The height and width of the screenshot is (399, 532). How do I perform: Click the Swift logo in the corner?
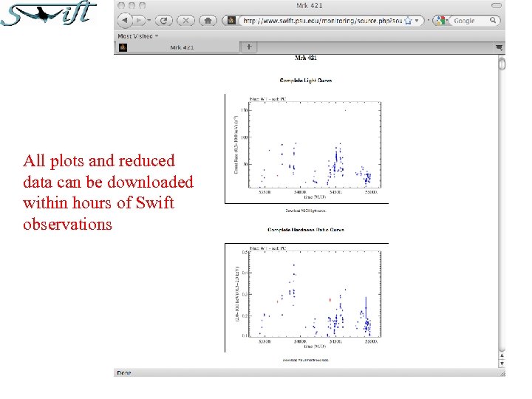coord(49,13)
